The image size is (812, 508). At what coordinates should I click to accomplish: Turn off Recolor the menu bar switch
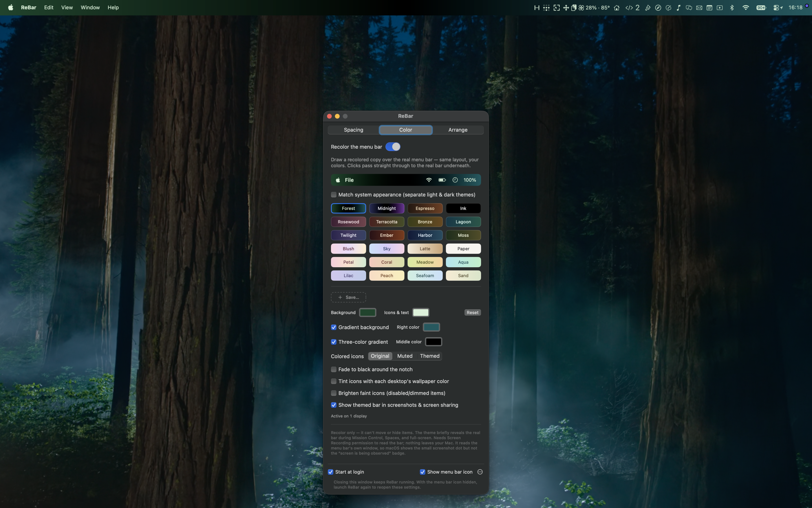pyautogui.click(x=392, y=147)
